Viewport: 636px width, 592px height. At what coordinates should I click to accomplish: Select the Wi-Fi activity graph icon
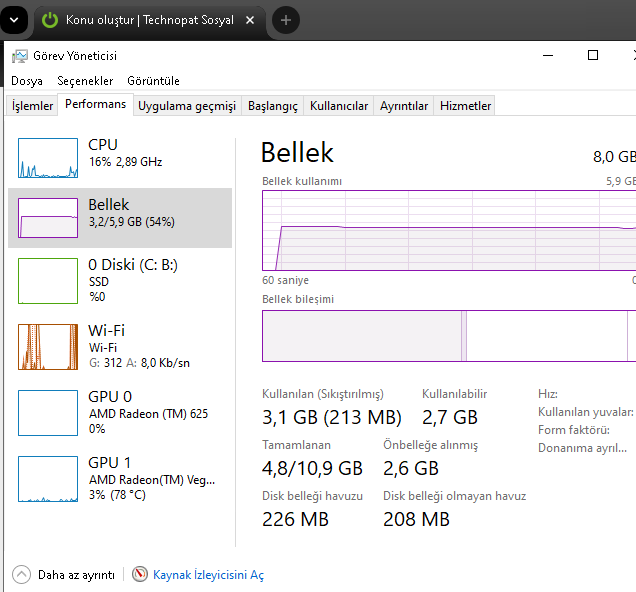(x=48, y=346)
